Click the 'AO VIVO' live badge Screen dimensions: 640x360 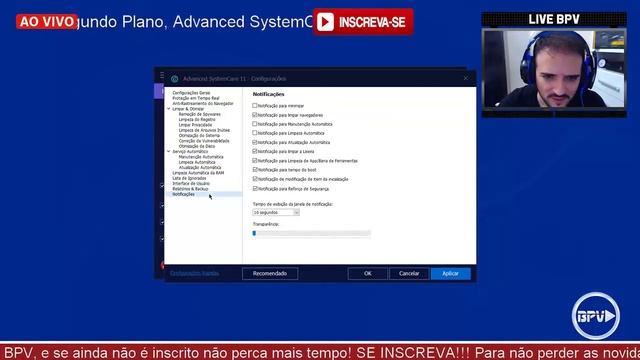(47, 22)
